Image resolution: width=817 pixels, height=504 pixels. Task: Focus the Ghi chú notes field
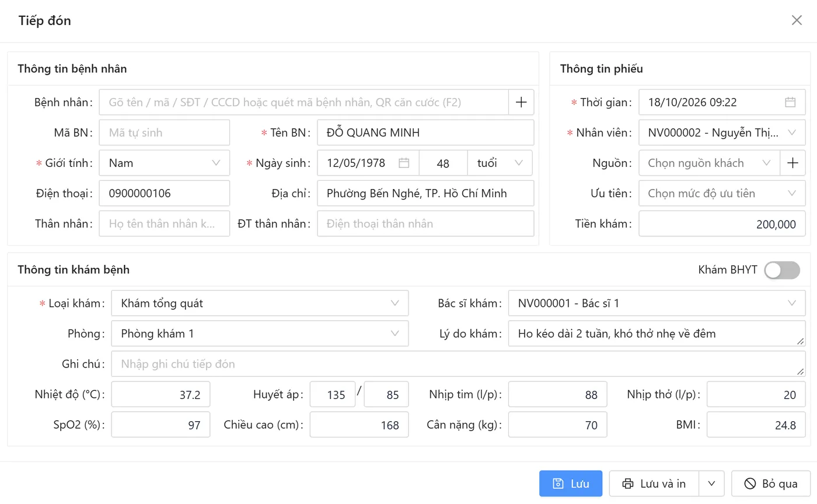point(458,364)
